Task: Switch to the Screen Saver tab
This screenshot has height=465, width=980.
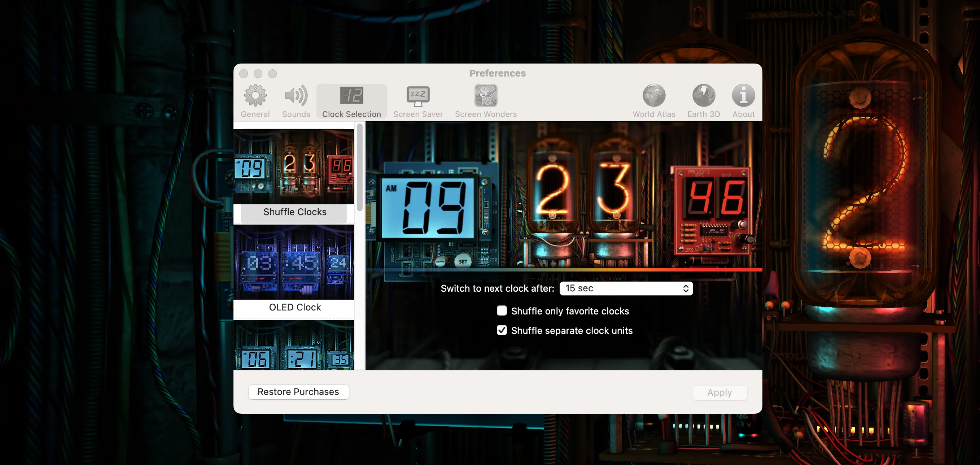Action: 418,100
